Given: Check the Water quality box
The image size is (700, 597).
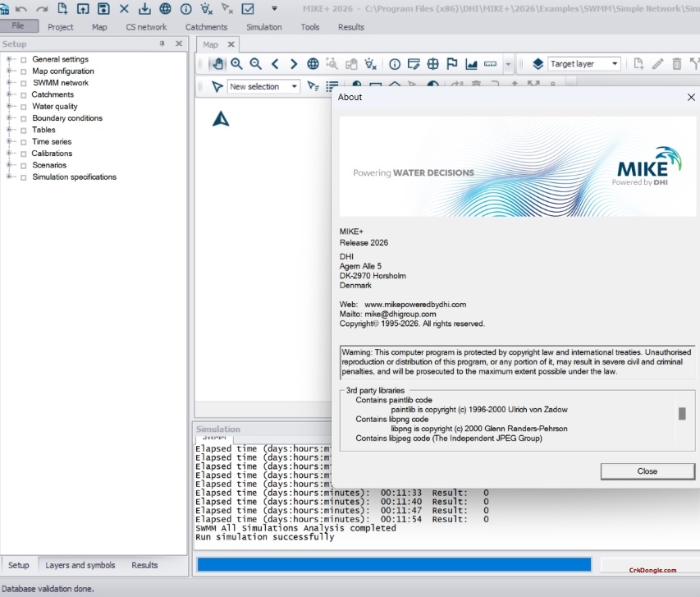Looking at the screenshot, I should tap(24, 107).
